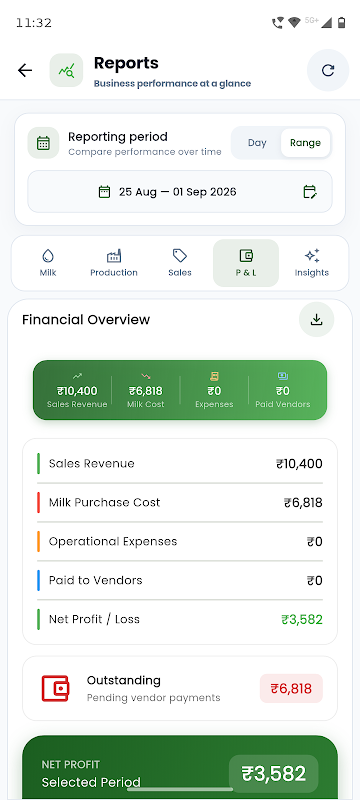Open the 25 Aug — 01 Sep 2026 date field
The height and width of the screenshot is (800, 360).
(180, 192)
